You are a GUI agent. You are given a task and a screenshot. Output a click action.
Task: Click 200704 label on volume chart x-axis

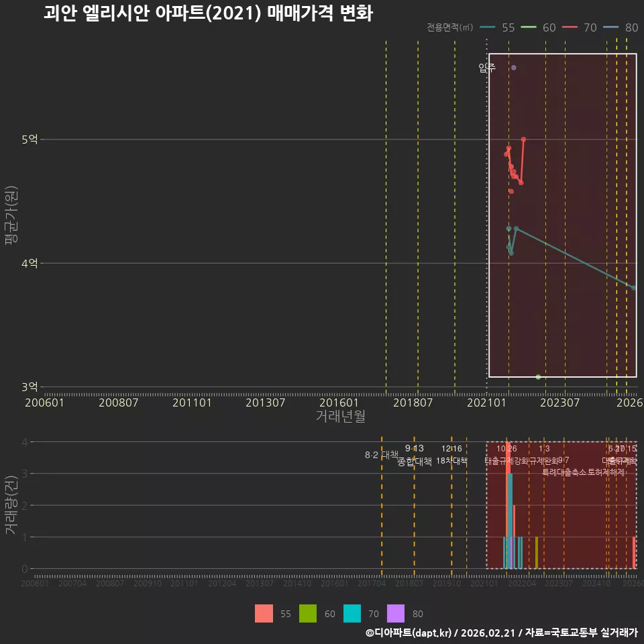coord(72,583)
